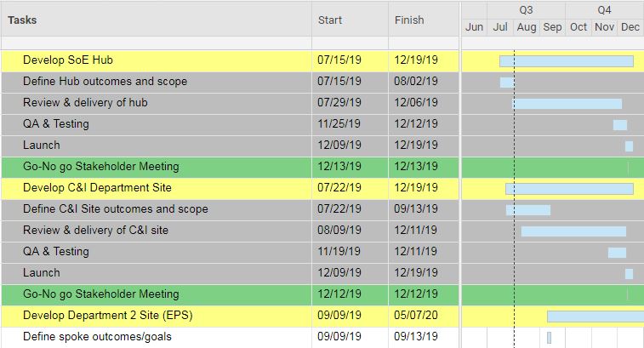644x348 pixels.
Task: Click Develop Department 2 Site (EPS) bar
Action: point(596,317)
